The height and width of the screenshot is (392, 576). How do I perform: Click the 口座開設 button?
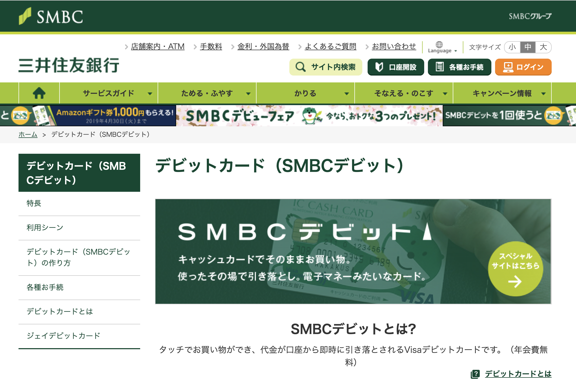396,67
